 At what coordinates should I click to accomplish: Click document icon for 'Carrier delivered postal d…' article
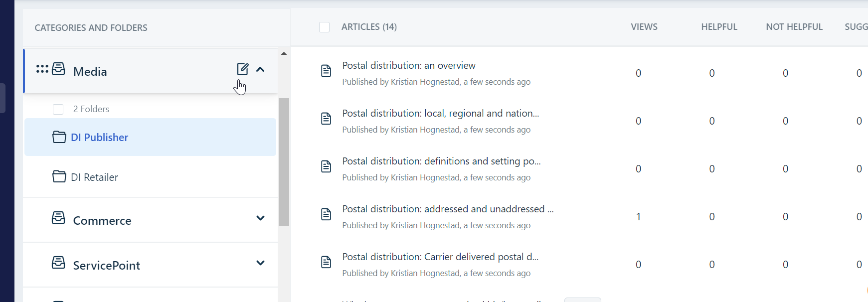pos(326,262)
